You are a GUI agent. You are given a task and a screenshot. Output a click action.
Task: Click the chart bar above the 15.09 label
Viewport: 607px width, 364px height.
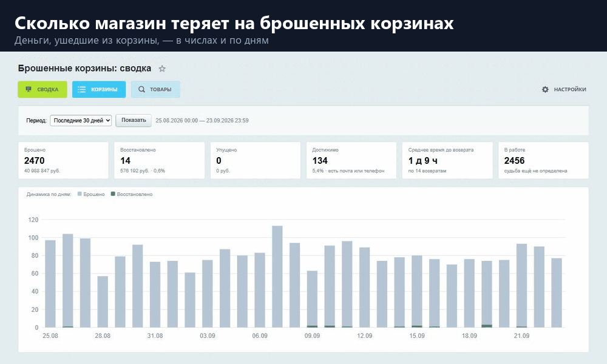point(417,292)
